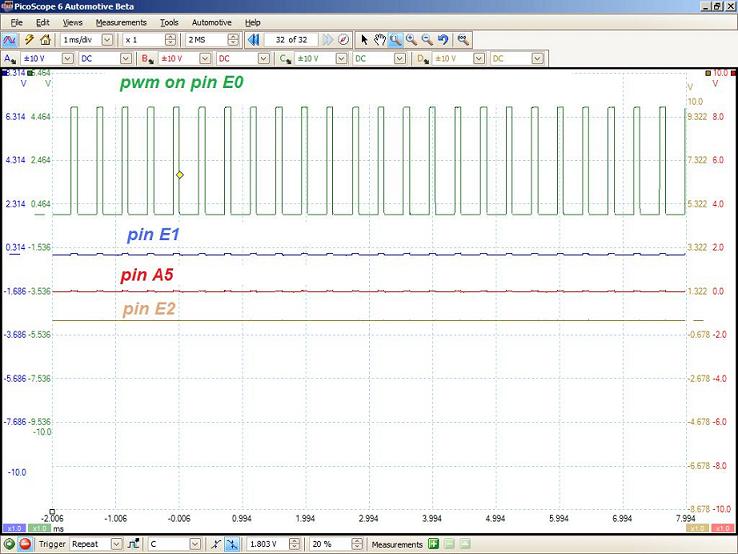
Task: Open Channel B DC coupling dropdown
Action: coord(264,59)
